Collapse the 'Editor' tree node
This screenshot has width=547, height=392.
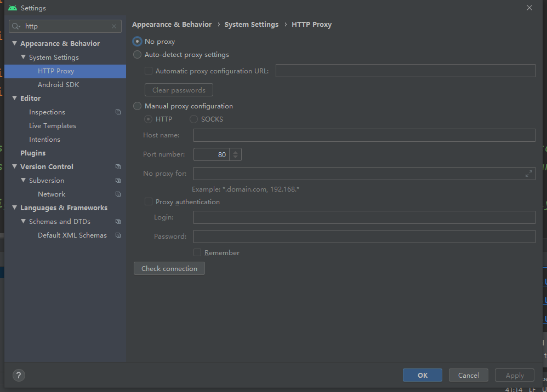click(x=15, y=98)
